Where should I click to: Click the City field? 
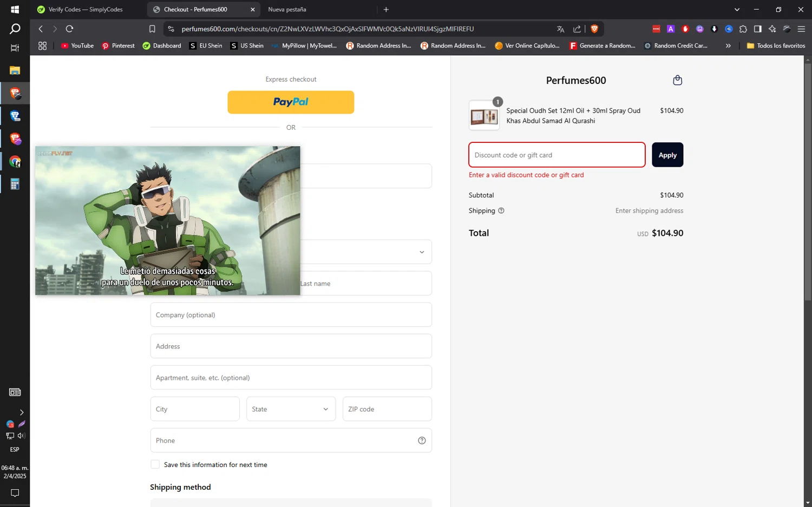pos(194,409)
